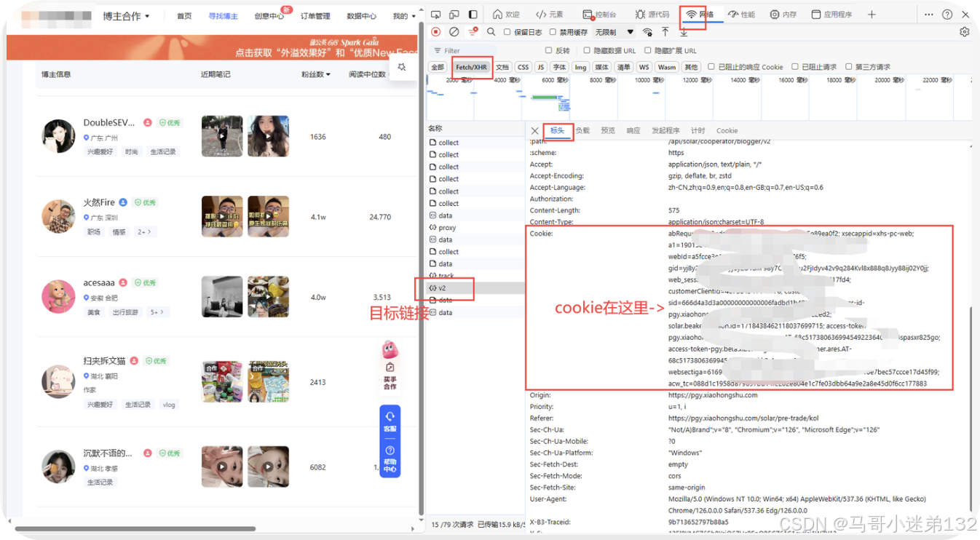This screenshot has width=980, height=540.
Task: Switch to the 源代码 DevTools tab
Action: click(652, 15)
